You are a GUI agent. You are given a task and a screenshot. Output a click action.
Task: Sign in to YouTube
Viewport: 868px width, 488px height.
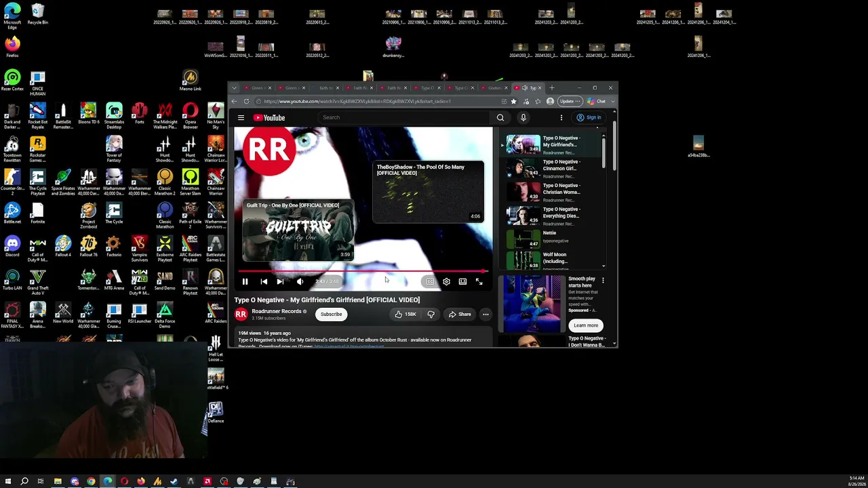pyautogui.click(x=589, y=117)
